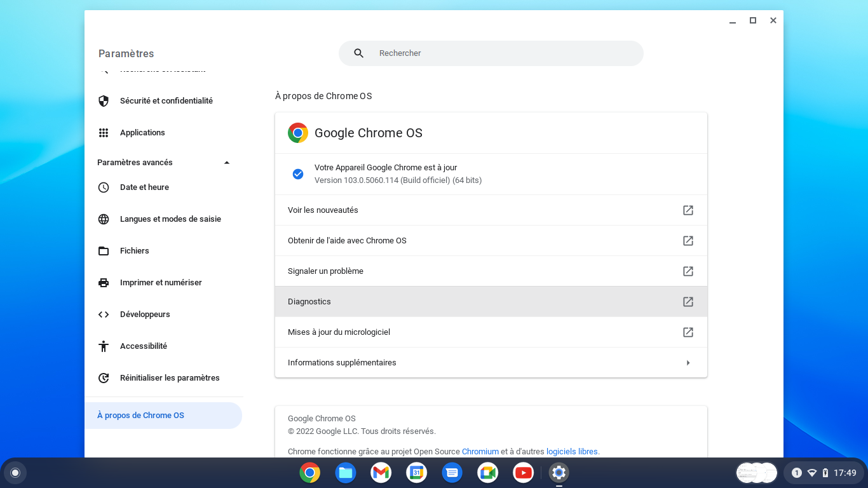This screenshot has width=868, height=488.
Task: Click Votre Appareil Google Chrome est à jour
Action: (386, 168)
